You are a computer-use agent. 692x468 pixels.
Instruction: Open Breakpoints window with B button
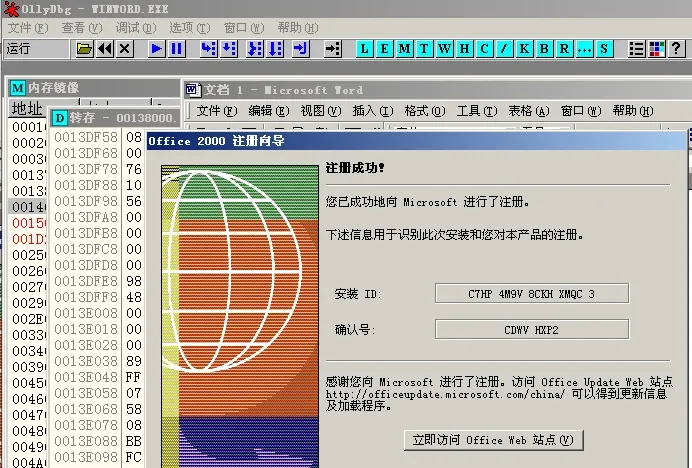[x=544, y=49]
